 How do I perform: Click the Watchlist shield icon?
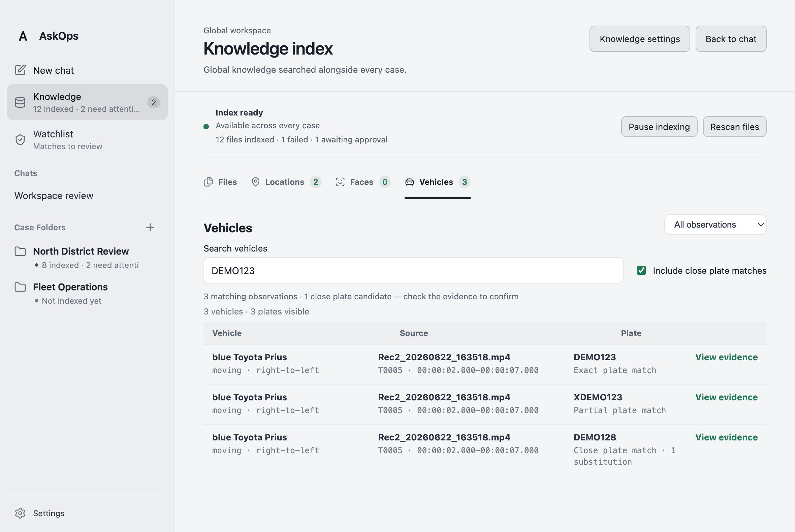[x=20, y=140]
